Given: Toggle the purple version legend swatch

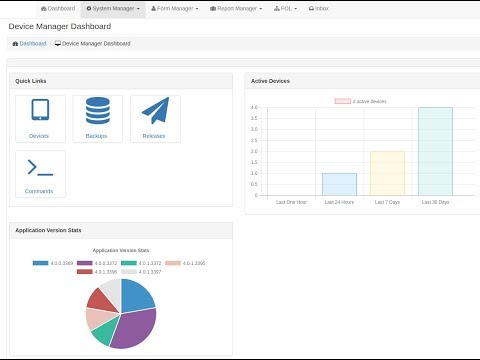Looking at the screenshot, I should [85, 263].
